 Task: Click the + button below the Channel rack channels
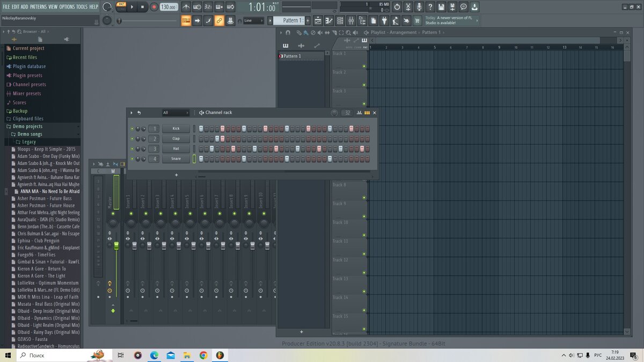point(176,175)
